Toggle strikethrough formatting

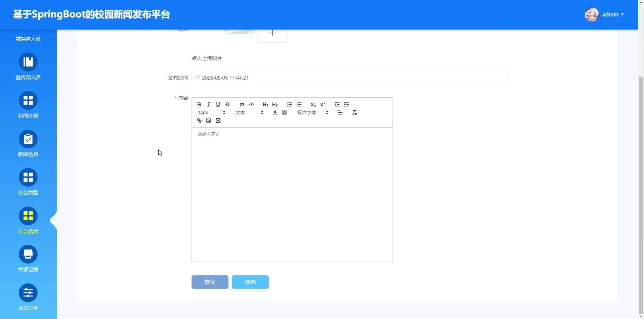(227, 104)
